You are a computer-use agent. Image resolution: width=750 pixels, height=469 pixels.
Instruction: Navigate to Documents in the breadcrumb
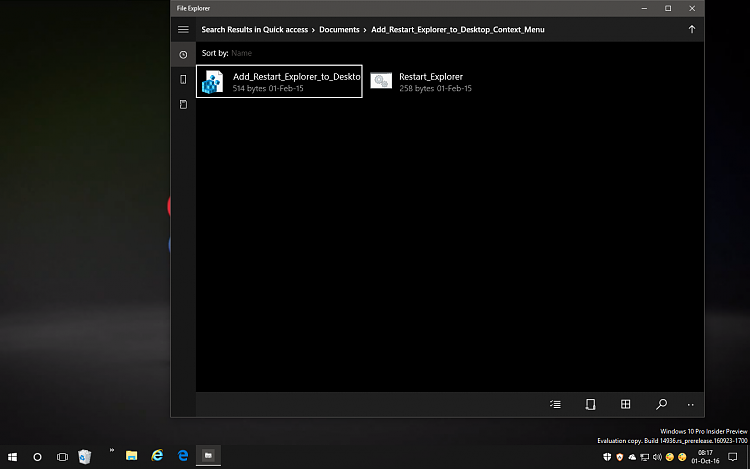tap(339, 30)
